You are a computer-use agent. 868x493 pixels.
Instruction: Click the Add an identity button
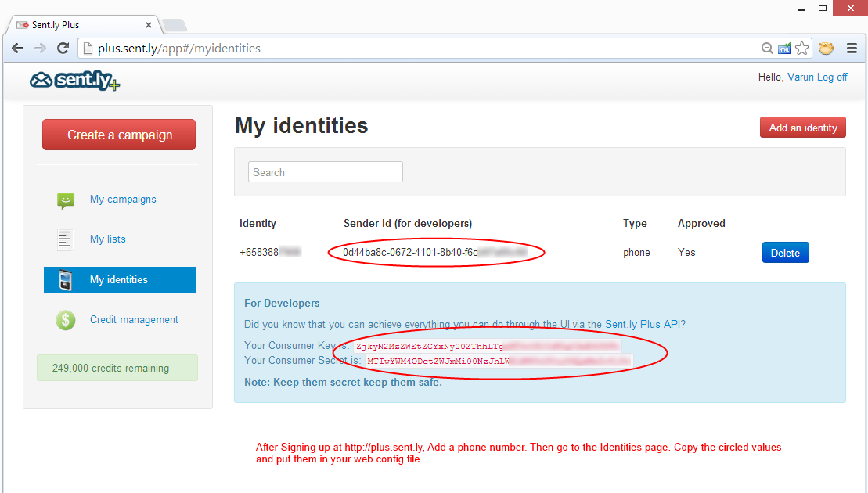pyautogui.click(x=803, y=128)
